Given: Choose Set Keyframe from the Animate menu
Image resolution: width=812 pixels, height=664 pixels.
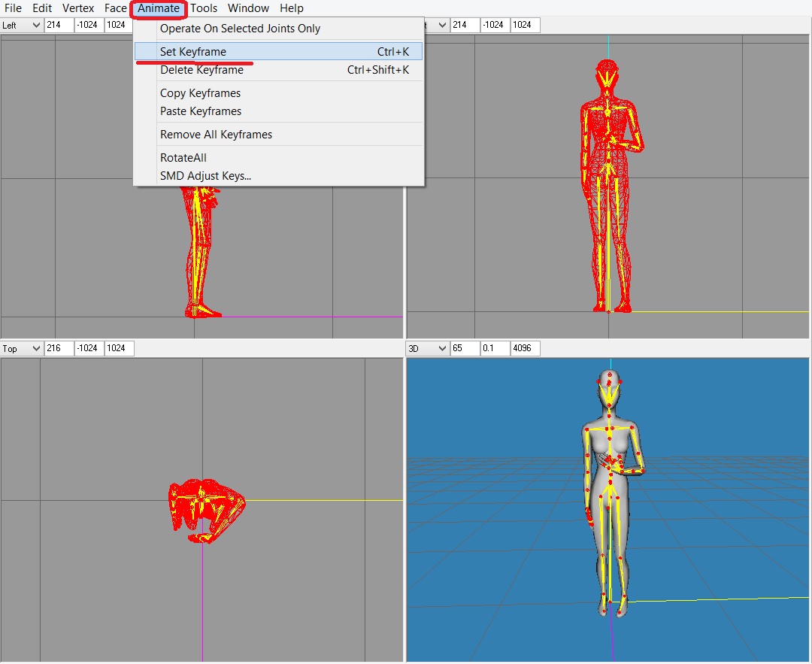Looking at the screenshot, I should 193,52.
